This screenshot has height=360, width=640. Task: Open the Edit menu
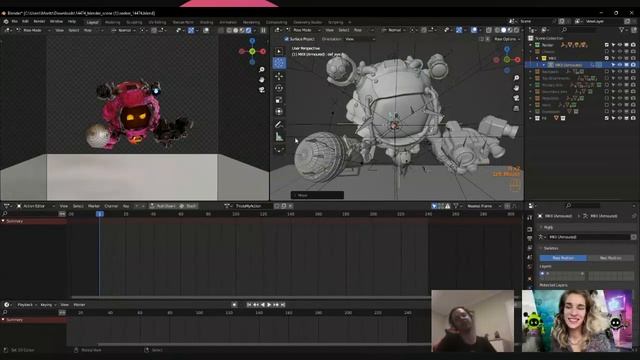[25, 22]
